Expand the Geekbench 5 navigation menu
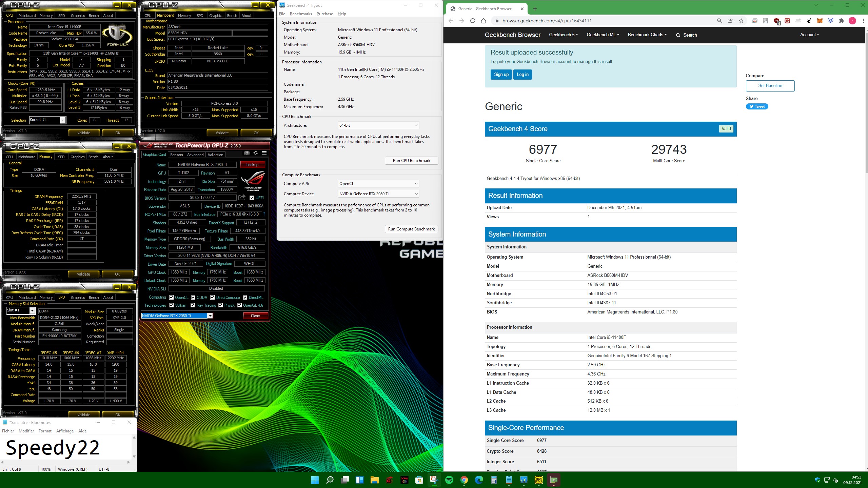This screenshot has height=488, width=868. tap(564, 35)
